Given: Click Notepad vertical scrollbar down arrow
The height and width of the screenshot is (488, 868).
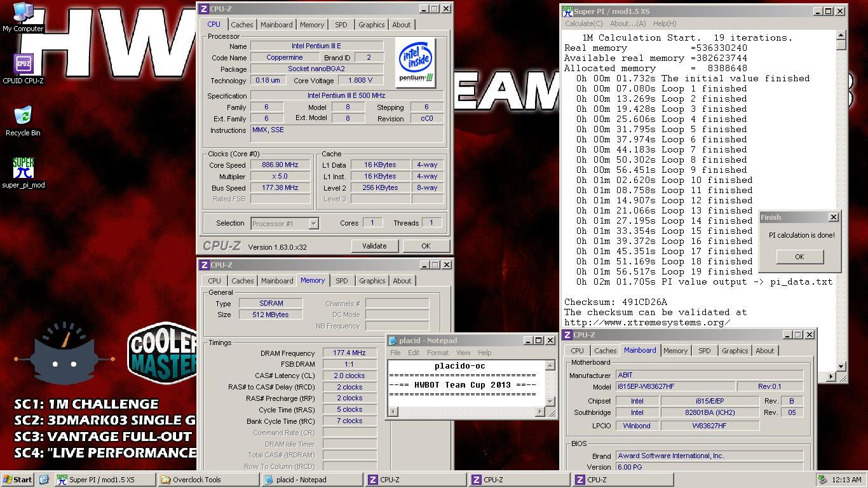Looking at the screenshot, I should coord(550,402).
